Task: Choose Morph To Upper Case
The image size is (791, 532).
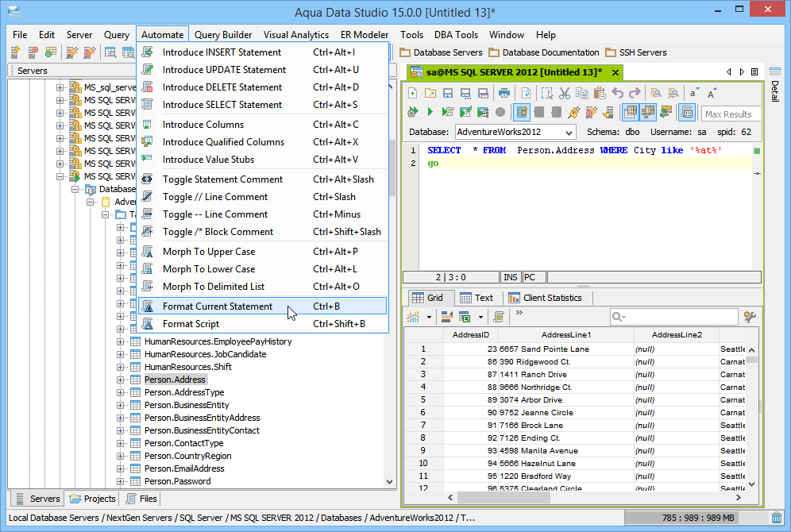Action: 262,252
